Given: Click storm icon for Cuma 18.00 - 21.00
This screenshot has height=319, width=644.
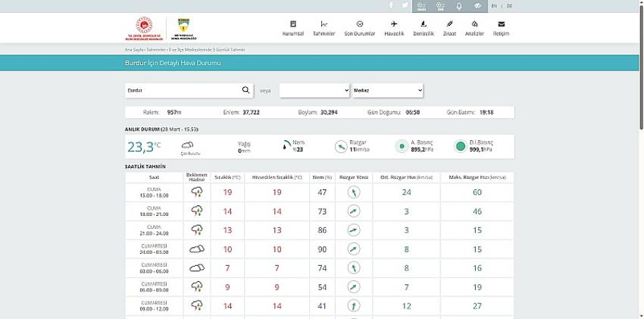Looking at the screenshot, I should pyautogui.click(x=197, y=211).
